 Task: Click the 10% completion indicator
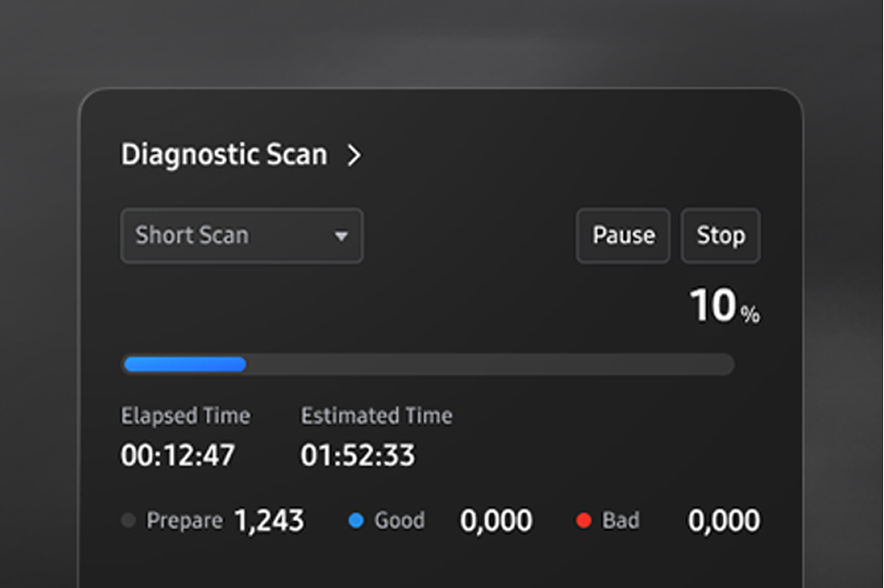(x=721, y=304)
